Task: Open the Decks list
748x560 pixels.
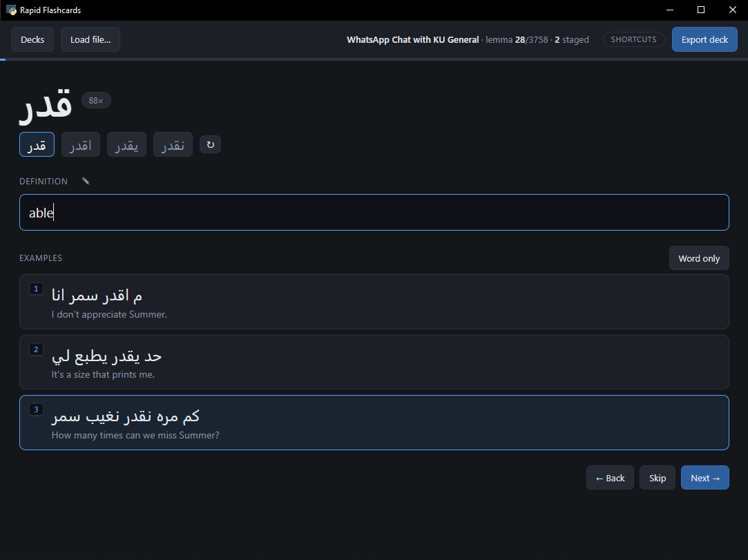Action: [32, 39]
